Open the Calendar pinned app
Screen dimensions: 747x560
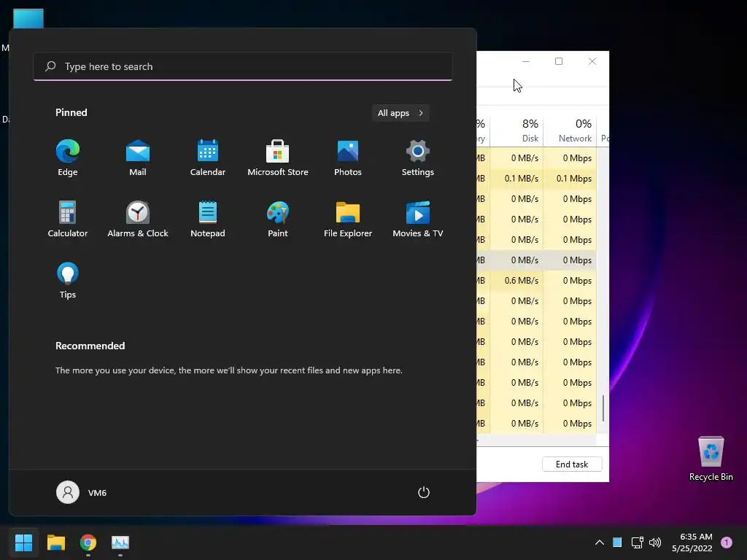point(208,158)
